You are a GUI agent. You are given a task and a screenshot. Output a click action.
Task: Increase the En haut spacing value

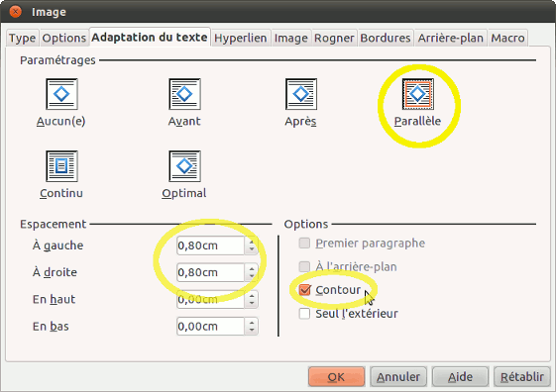[x=252, y=295]
